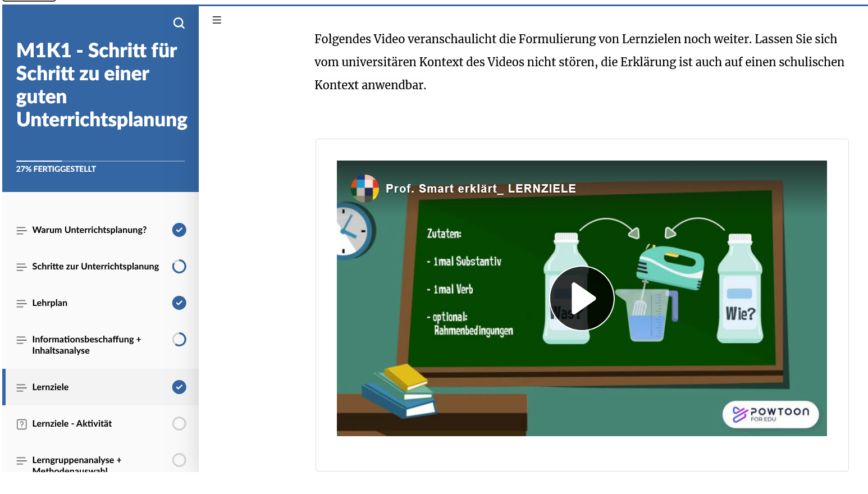Click the empty status circle for Lernziele - Aktivität
The width and height of the screenshot is (868, 494).
point(179,423)
